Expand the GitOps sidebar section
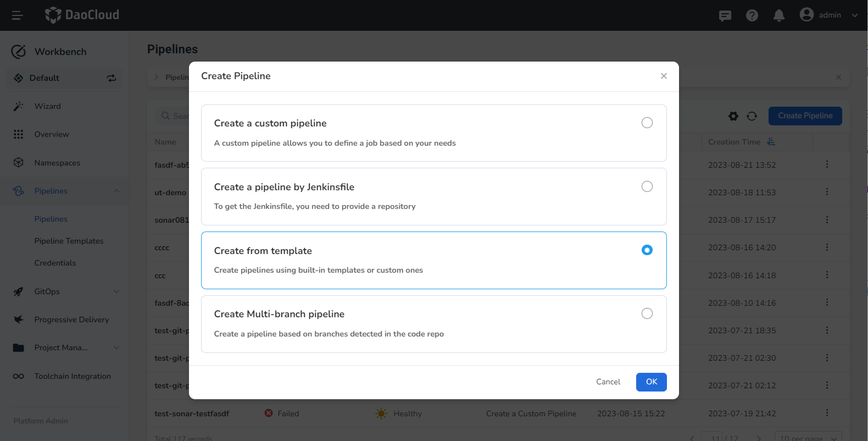This screenshot has height=441, width=868. 116,291
